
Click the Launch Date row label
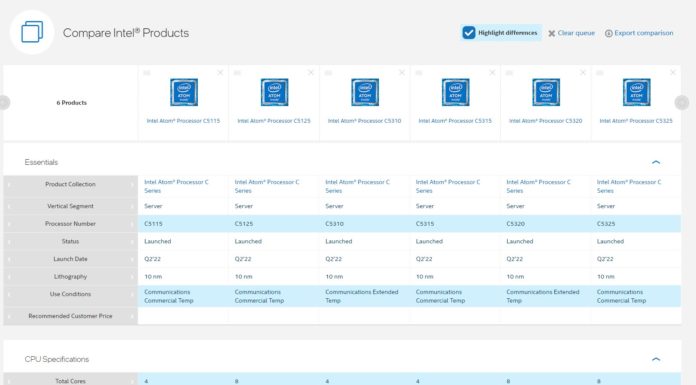coord(70,259)
